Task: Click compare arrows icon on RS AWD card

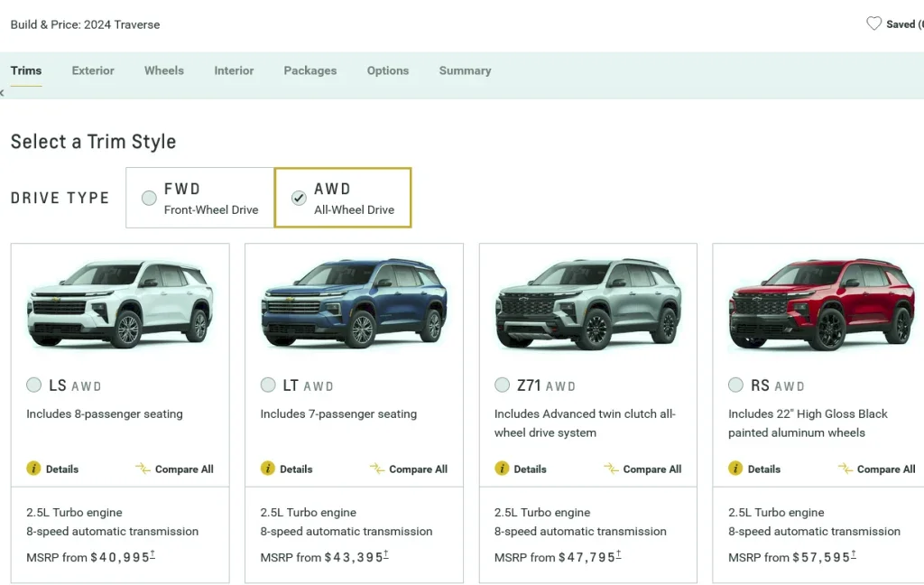Action: coord(845,469)
